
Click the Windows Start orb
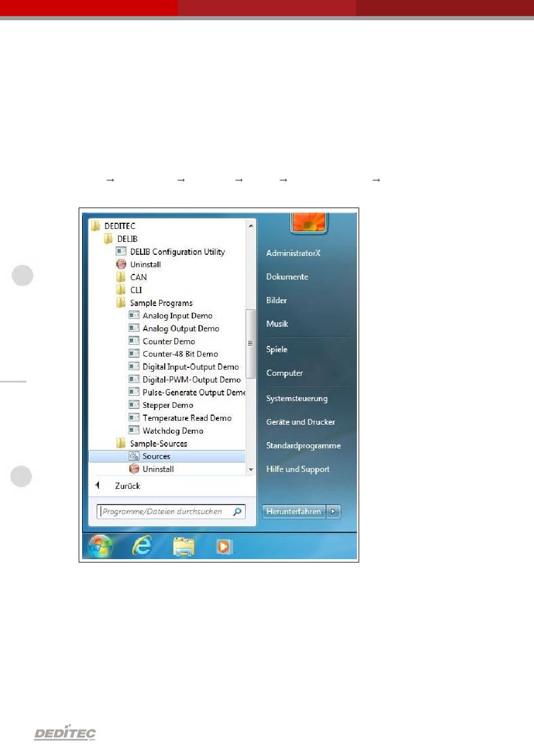[x=100, y=546]
